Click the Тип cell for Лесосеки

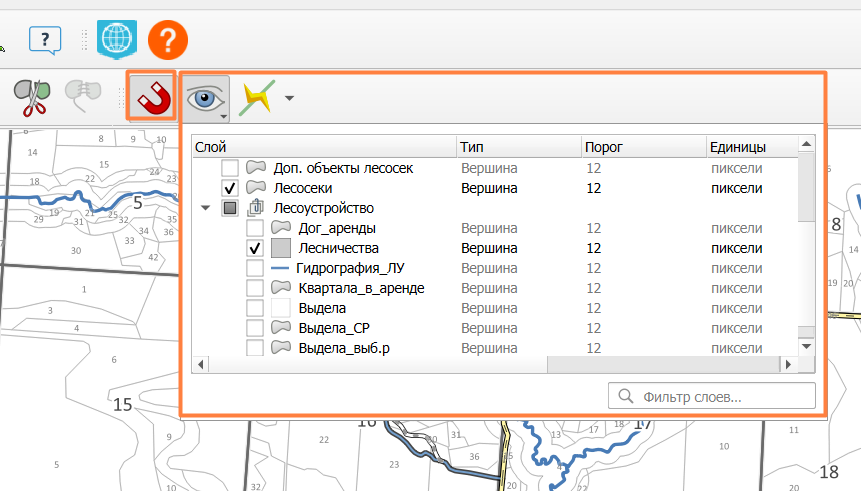point(489,188)
